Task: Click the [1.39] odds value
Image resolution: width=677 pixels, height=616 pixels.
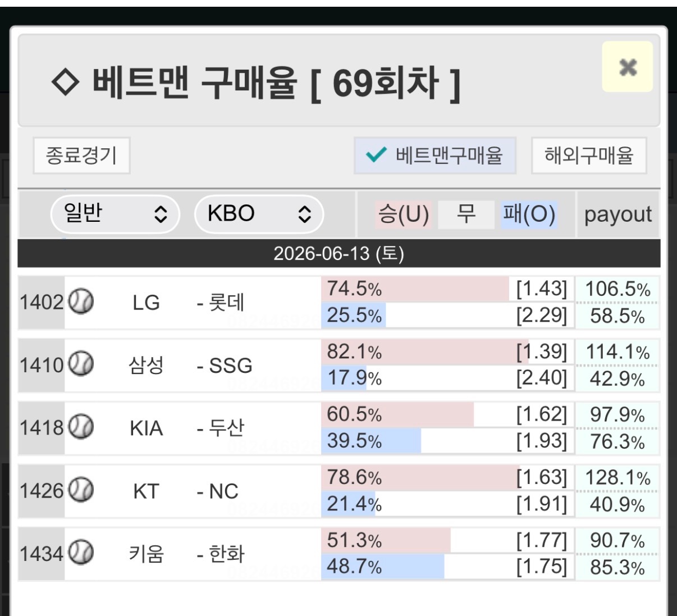Action: click(542, 352)
